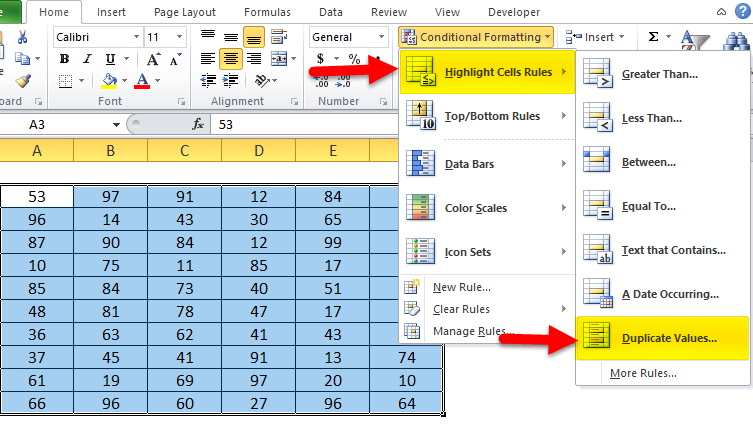The image size is (753, 433).
Task: Click Wrap Text icon
Action: [x=279, y=36]
